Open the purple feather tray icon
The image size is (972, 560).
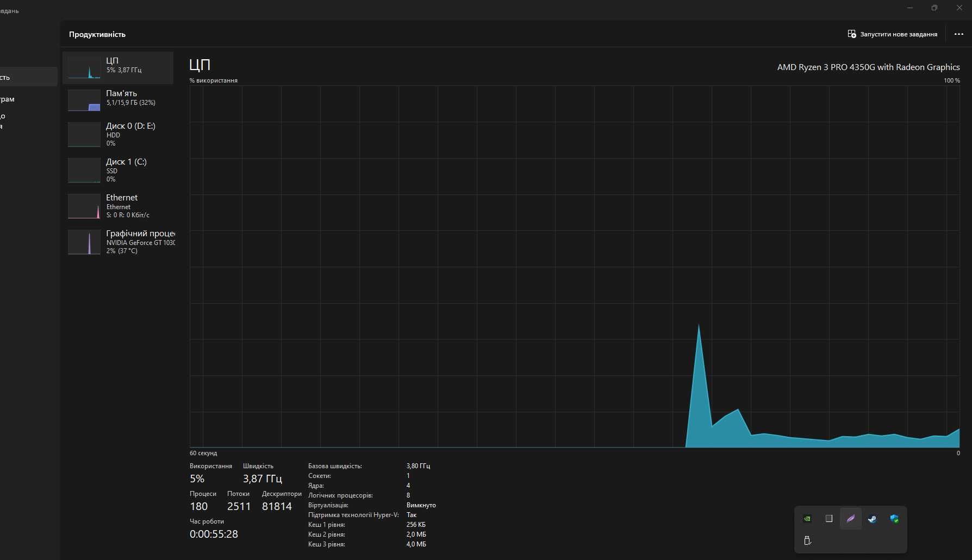click(851, 519)
